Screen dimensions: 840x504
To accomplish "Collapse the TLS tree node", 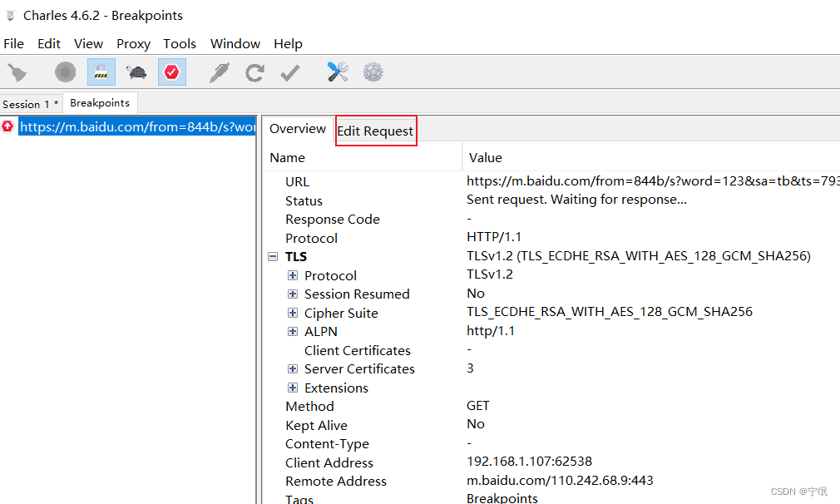I will tap(273, 256).
